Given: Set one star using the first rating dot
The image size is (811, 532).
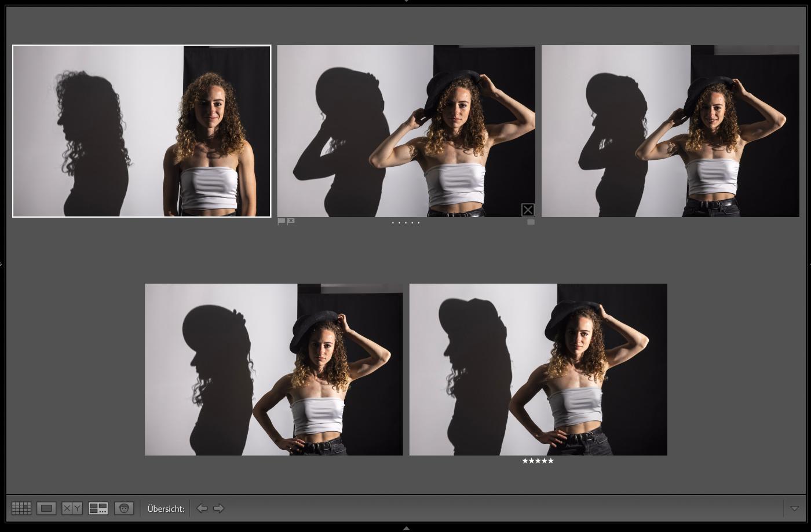Looking at the screenshot, I should 393,222.
